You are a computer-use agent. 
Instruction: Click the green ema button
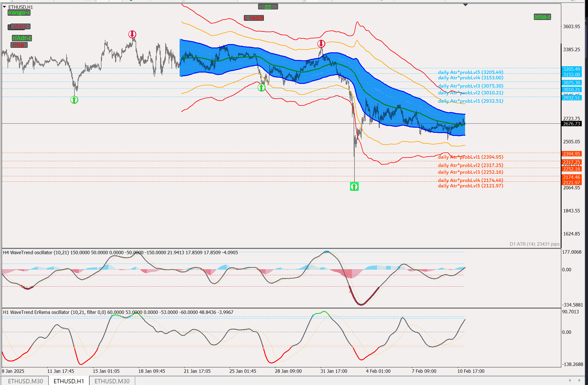542,17
